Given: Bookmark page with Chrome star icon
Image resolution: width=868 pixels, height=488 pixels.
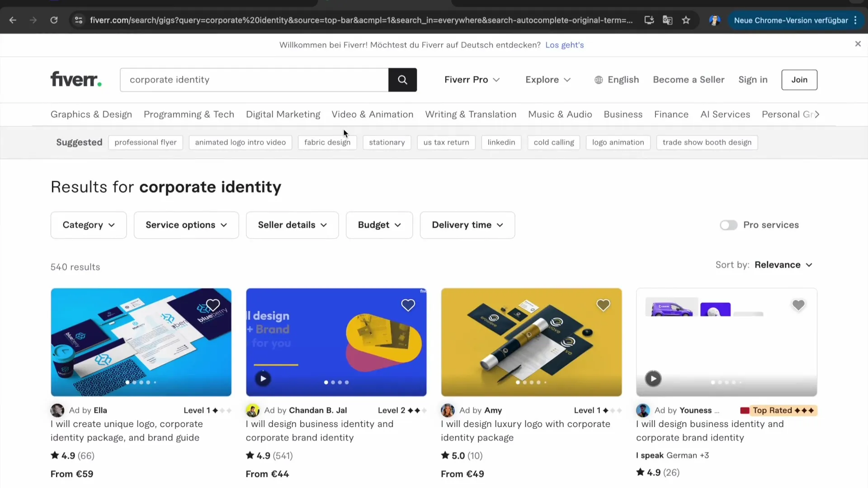Looking at the screenshot, I should pos(686,20).
